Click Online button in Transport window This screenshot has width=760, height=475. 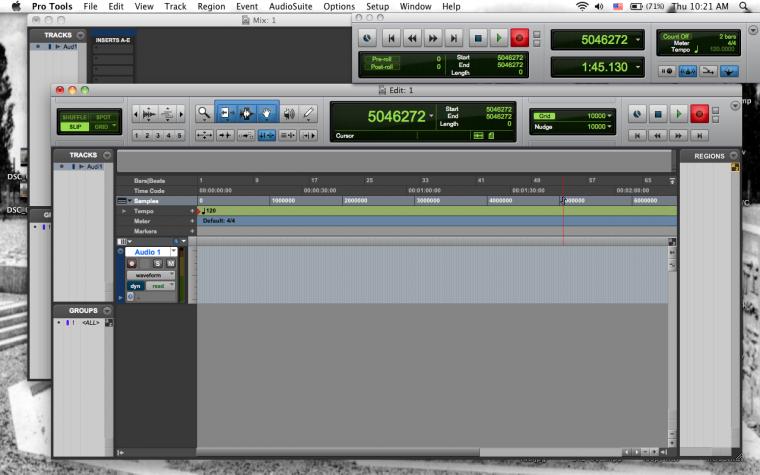tap(367, 38)
